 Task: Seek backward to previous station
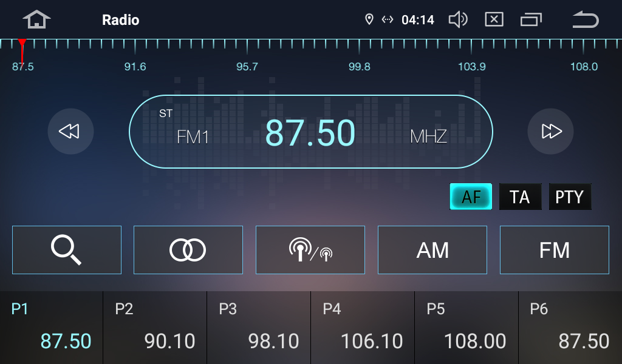point(70,131)
